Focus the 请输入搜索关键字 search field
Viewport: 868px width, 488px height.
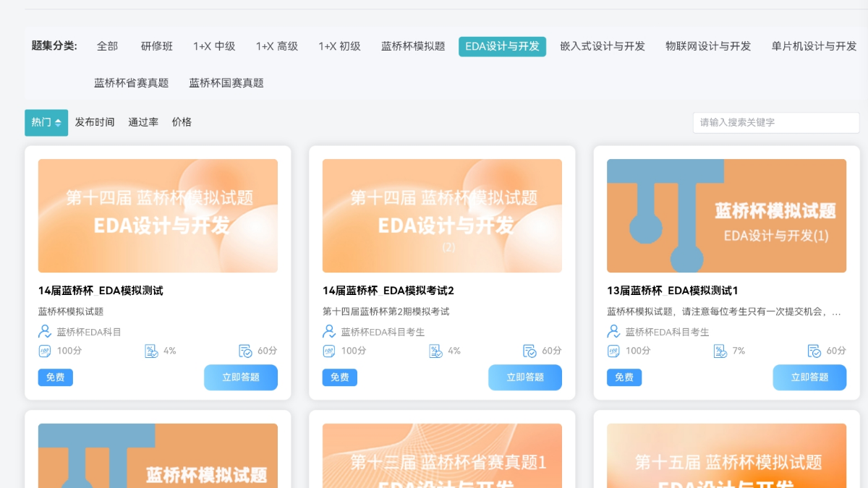tap(776, 122)
